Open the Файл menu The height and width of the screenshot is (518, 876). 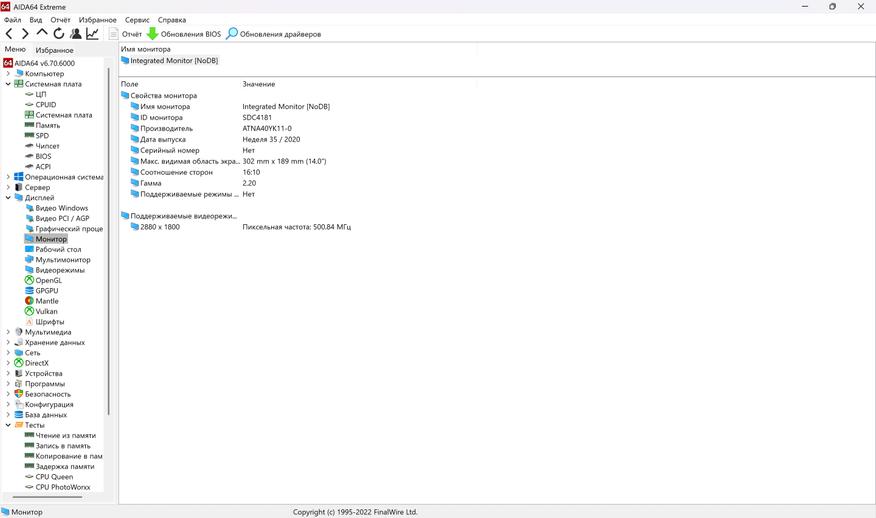12,20
